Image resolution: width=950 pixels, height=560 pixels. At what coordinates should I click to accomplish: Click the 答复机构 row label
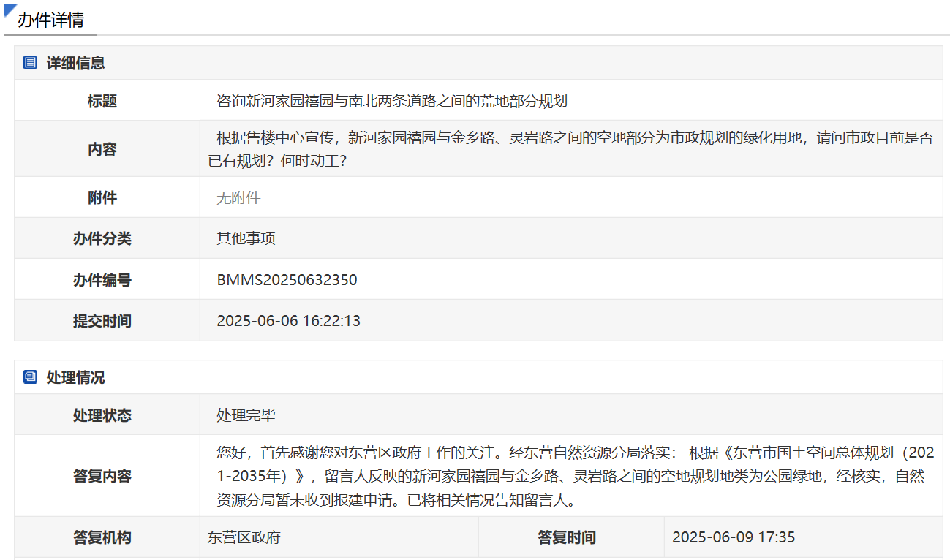click(x=102, y=537)
